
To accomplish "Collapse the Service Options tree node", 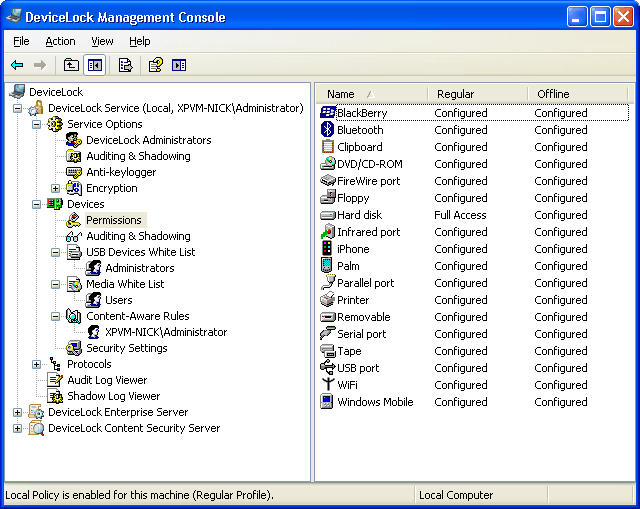I will (37, 124).
